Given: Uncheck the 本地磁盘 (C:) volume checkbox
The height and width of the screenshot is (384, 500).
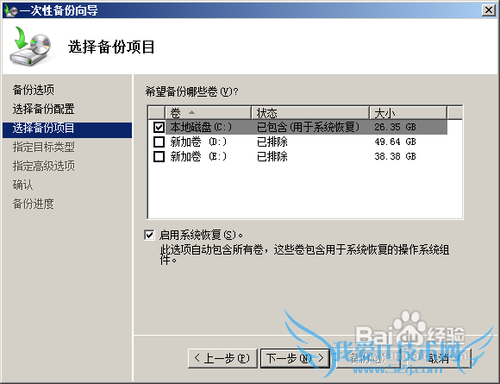Looking at the screenshot, I should point(159,127).
